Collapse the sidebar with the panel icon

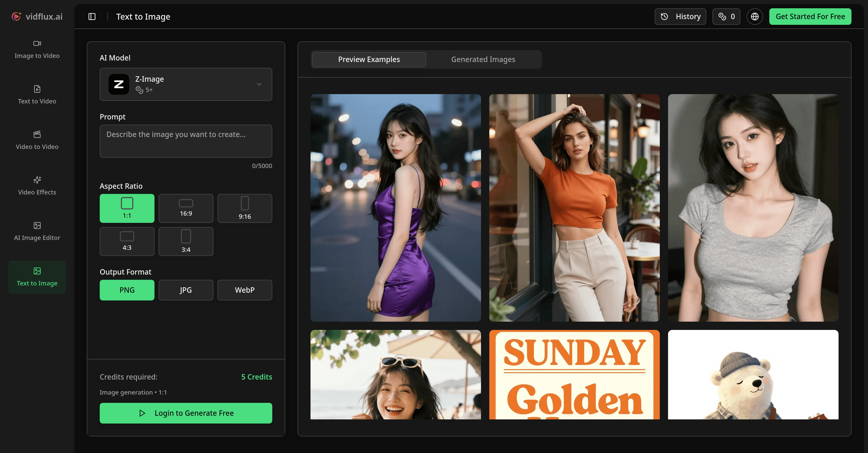(x=92, y=16)
